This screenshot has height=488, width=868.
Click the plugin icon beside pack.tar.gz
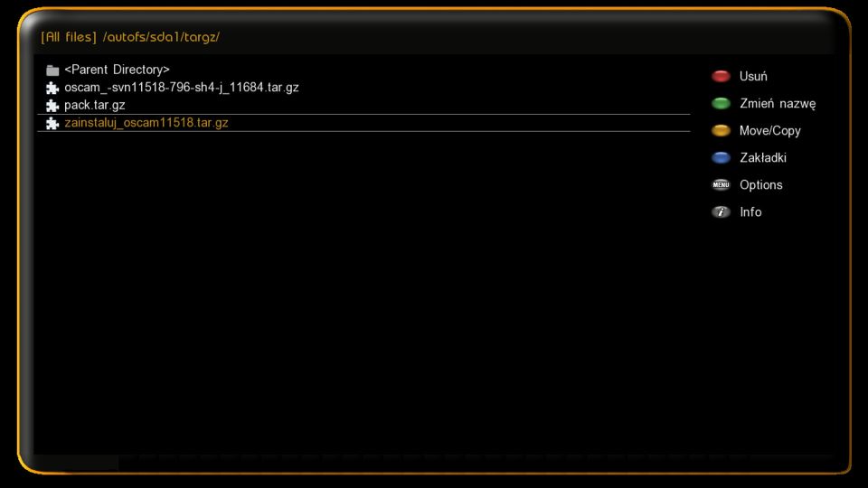click(52, 106)
